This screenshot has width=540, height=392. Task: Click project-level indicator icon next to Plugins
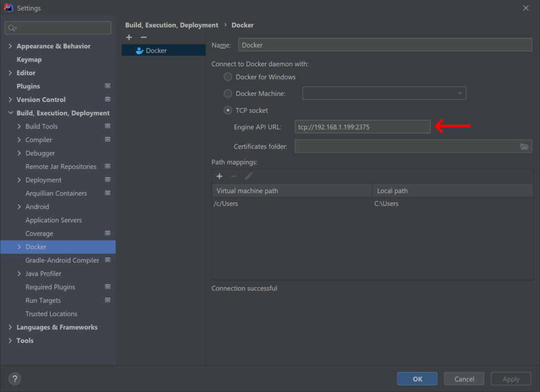click(108, 86)
